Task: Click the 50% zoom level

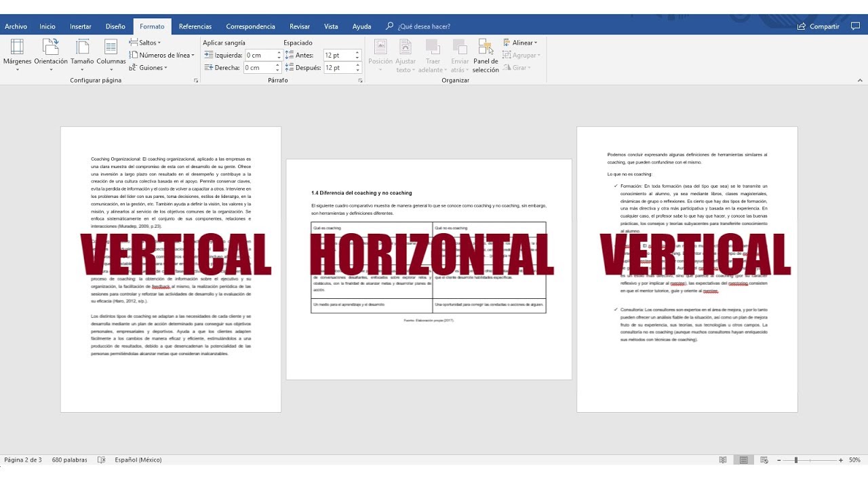Action: [854, 460]
